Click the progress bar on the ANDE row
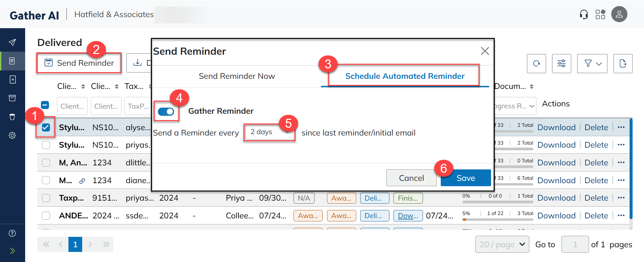 click(497, 219)
